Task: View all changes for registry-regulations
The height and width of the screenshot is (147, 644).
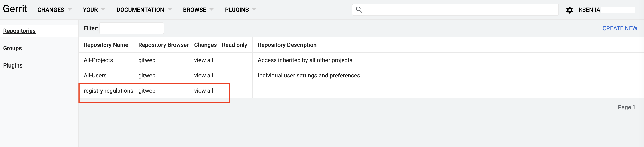Action: (203, 91)
